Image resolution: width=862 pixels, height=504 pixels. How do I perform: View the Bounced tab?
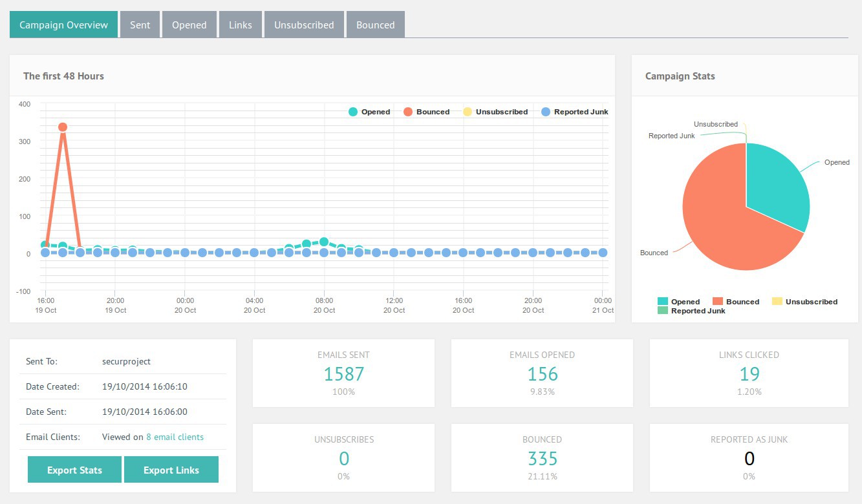pyautogui.click(x=376, y=25)
